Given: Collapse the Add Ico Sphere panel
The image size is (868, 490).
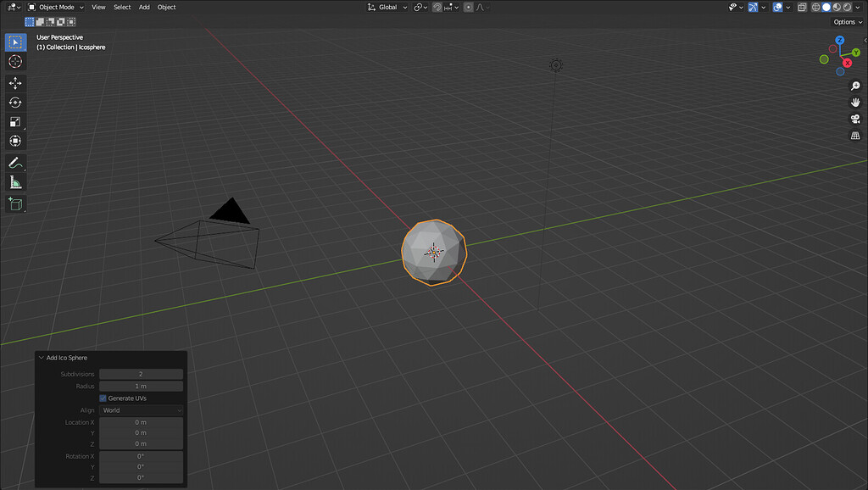Looking at the screenshot, I should click(x=42, y=358).
